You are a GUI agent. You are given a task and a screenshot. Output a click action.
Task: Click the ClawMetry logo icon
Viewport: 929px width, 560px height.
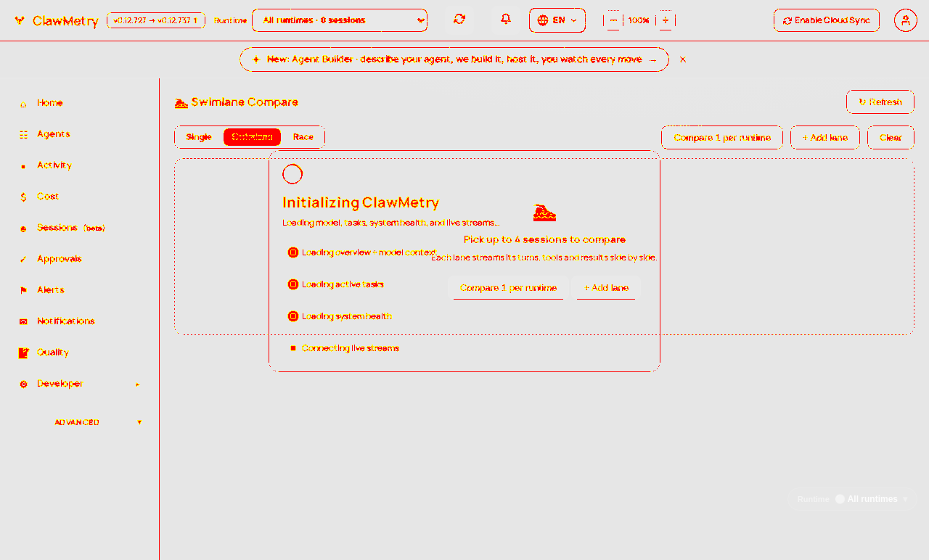point(20,20)
